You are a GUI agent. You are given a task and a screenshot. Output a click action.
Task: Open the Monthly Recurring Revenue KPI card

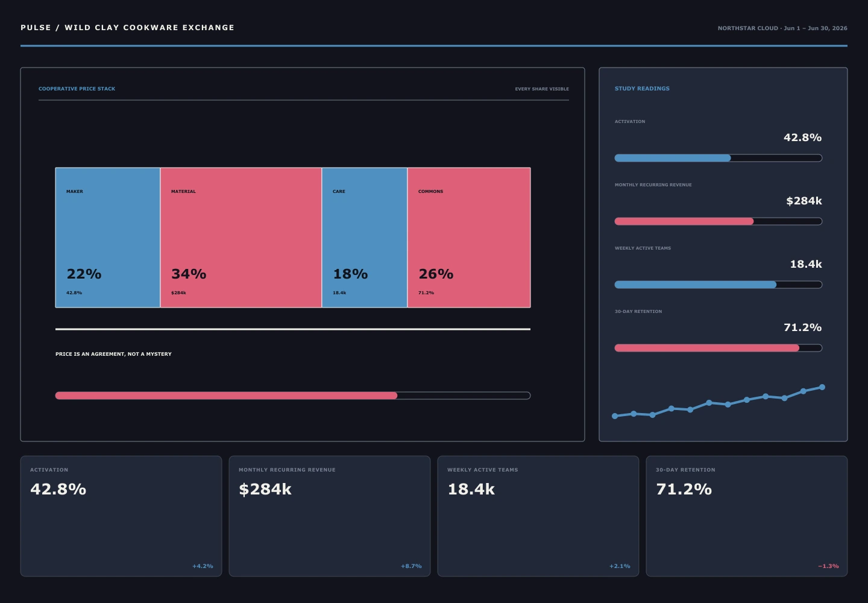click(330, 516)
